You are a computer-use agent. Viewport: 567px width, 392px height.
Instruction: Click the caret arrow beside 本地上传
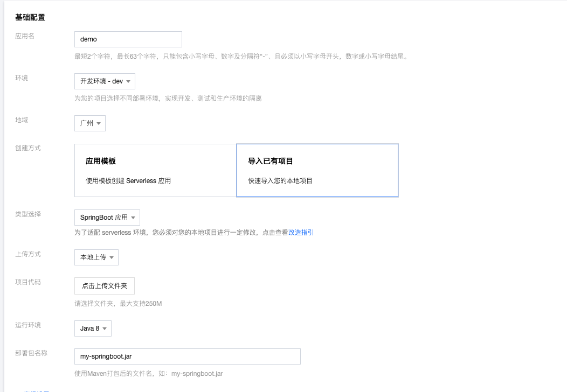tap(112, 258)
